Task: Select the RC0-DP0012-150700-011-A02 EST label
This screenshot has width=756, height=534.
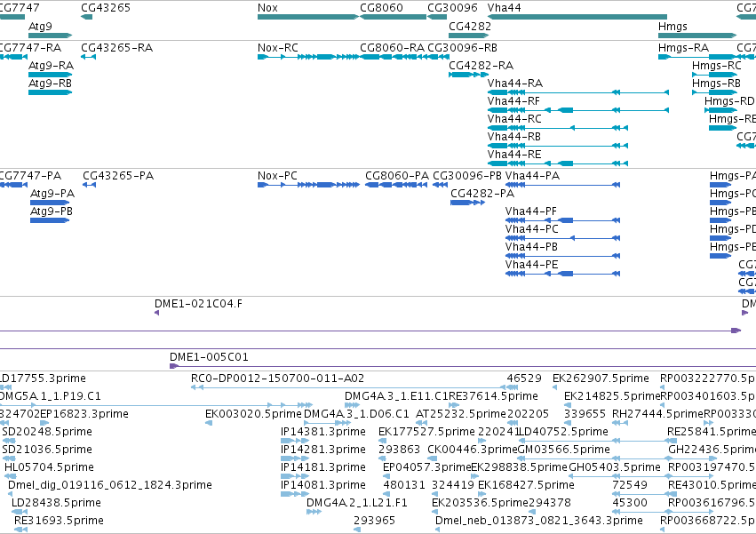Action: click(x=278, y=379)
